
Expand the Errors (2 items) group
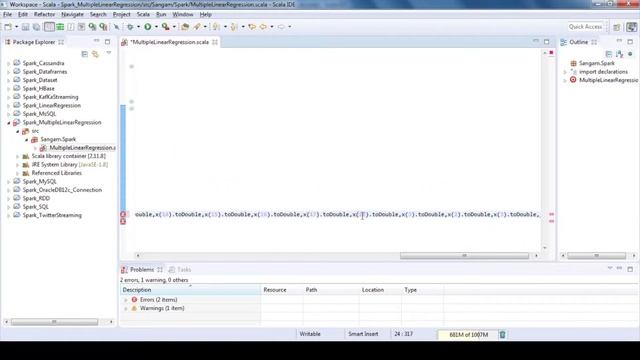(x=126, y=300)
